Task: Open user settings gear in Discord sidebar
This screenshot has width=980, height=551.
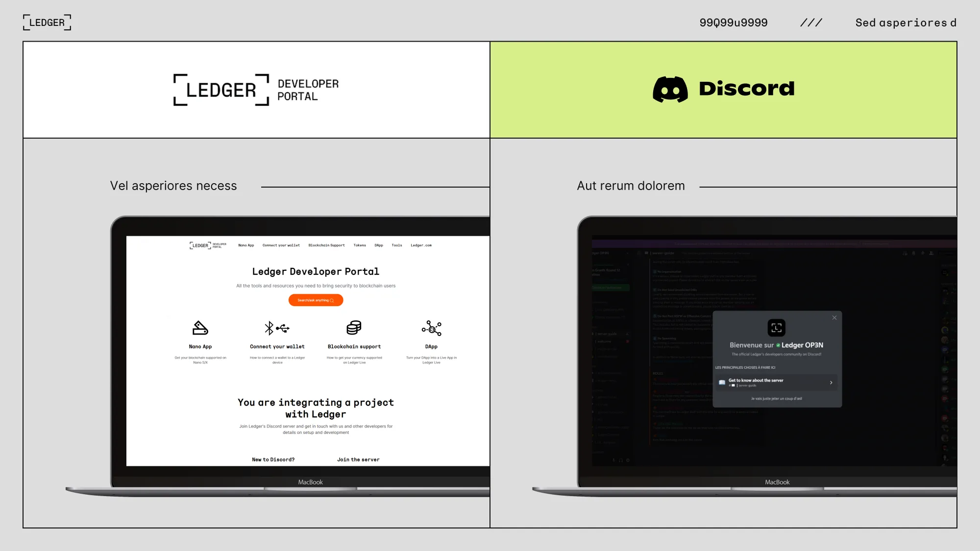Action: 628,460
